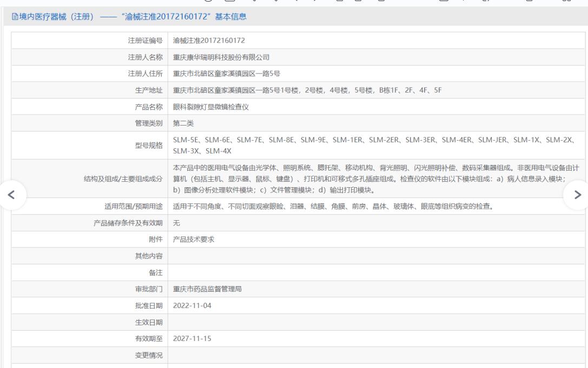This screenshot has width=588, height=368.
Task: Click the 管理类别 label
Action: pos(149,123)
